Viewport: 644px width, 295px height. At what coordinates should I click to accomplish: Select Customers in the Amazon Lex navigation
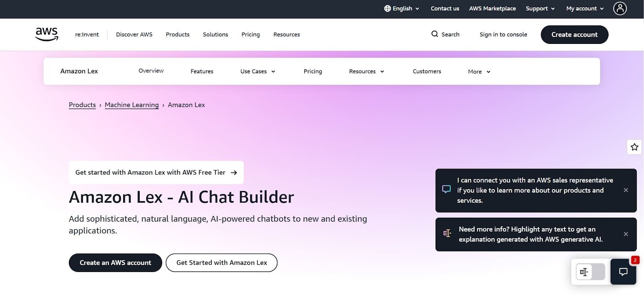pos(427,71)
